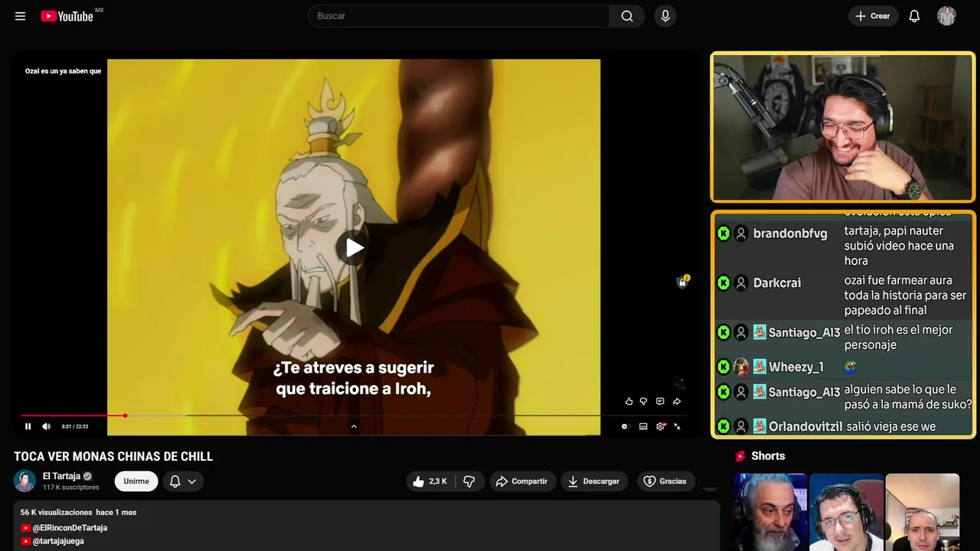The width and height of the screenshot is (980, 551).
Task: Click Darkcrai username in chat
Action: (777, 283)
